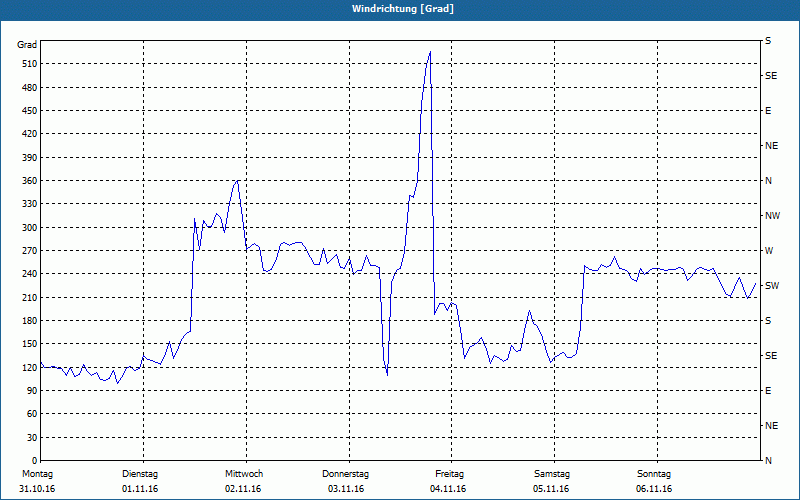This screenshot has height=500, width=800.
Task: Click the Grad unit label above 510
Action: coord(27,45)
